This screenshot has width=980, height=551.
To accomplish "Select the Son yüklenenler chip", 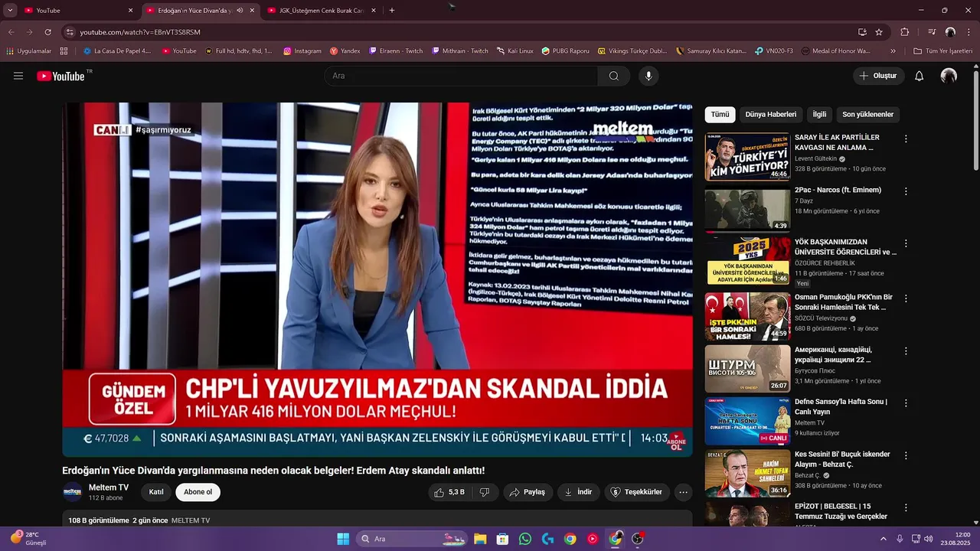I will click(x=867, y=115).
